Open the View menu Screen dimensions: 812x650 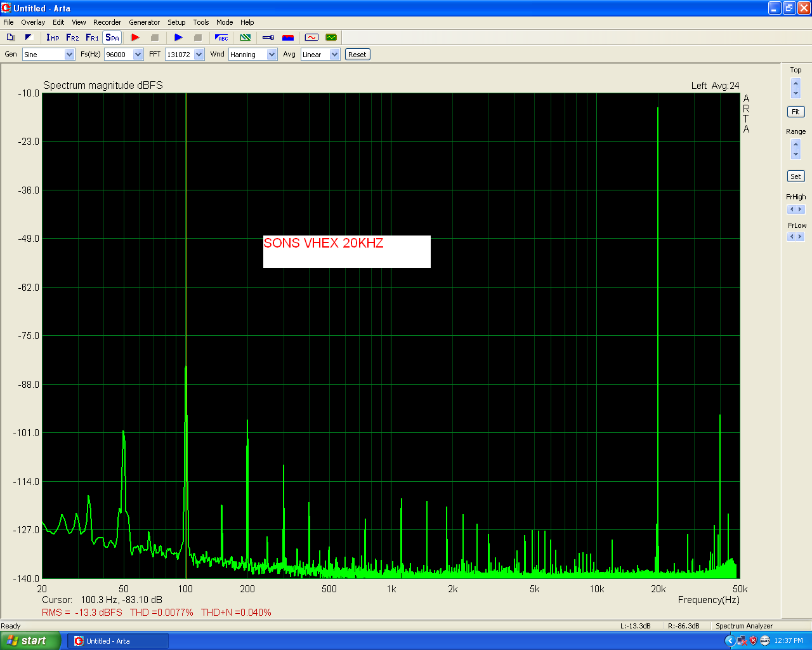[79, 22]
